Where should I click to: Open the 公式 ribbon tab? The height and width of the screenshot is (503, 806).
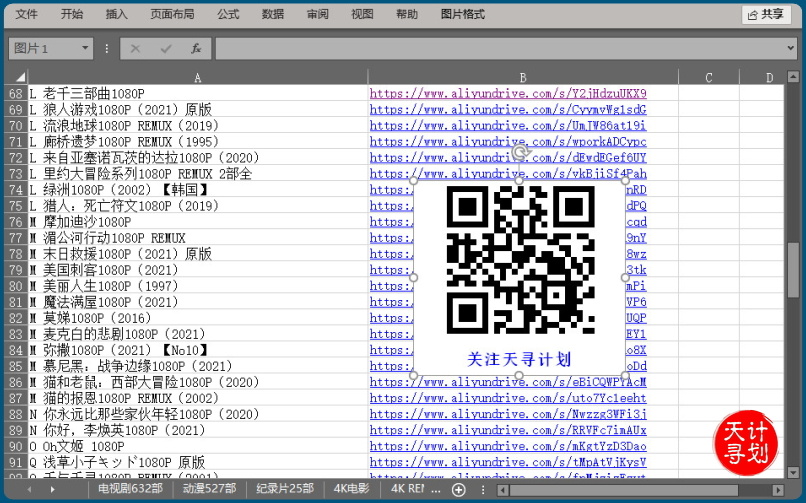tap(228, 14)
